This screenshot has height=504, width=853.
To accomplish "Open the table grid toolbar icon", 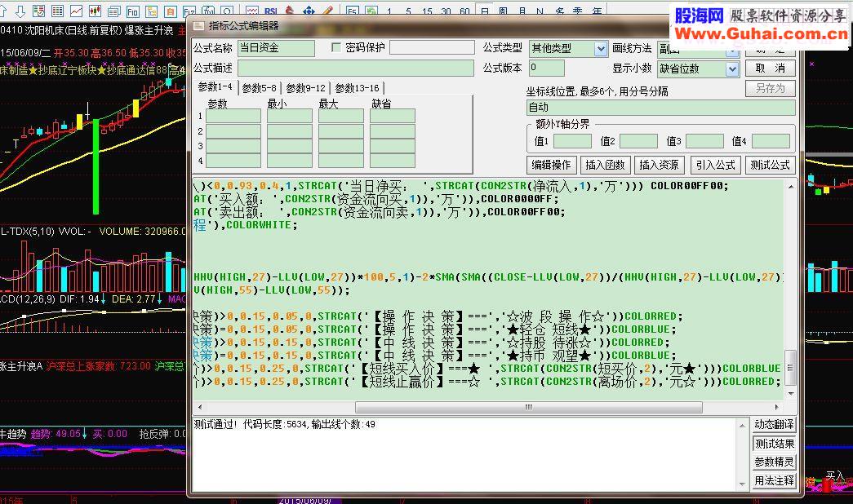I will click(57, 11).
